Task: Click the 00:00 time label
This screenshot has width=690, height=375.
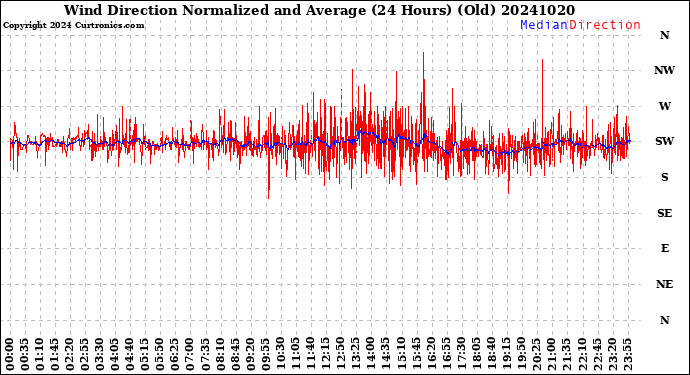Action: pos(10,354)
